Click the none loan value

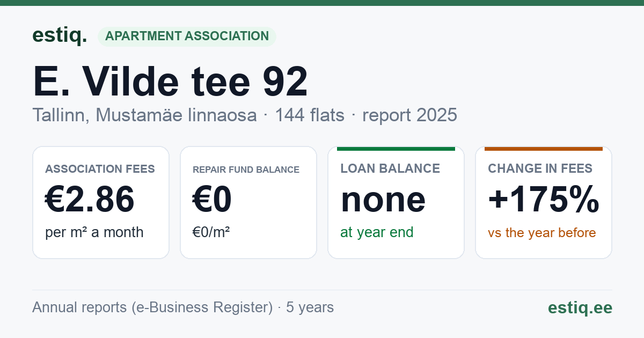coord(383,200)
